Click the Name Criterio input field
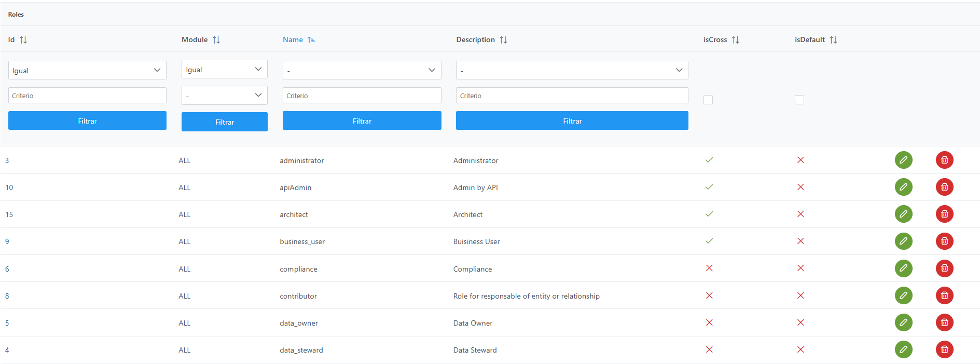Image resolution: width=980 pixels, height=364 pixels. click(x=362, y=96)
